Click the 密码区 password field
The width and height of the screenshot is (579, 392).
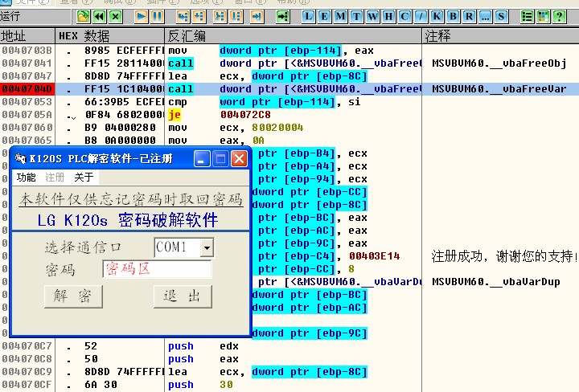pyautogui.click(x=157, y=269)
